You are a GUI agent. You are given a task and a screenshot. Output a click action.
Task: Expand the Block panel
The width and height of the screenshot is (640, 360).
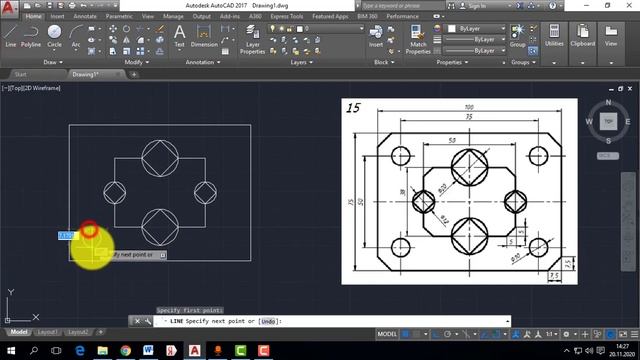click(384, 62)
